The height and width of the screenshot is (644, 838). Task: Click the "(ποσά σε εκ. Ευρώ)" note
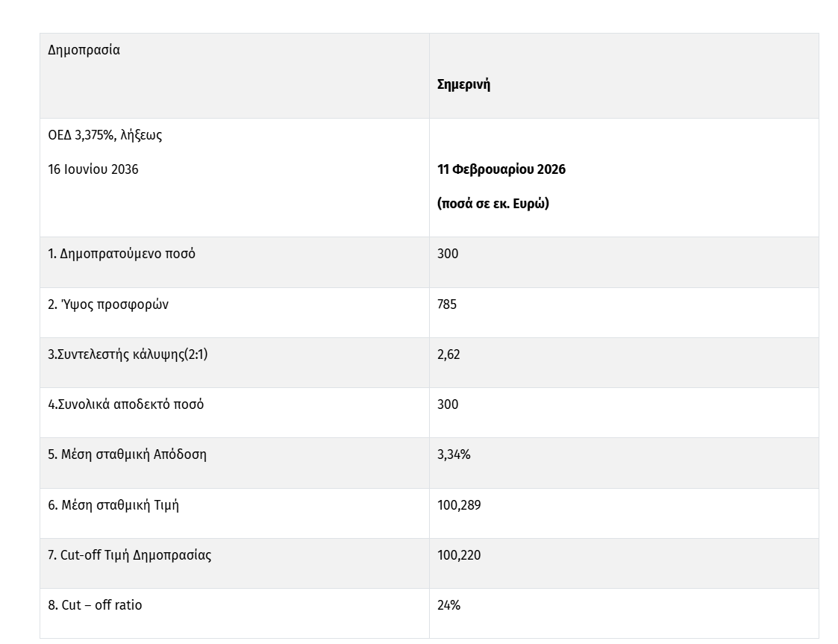(493, 203)
